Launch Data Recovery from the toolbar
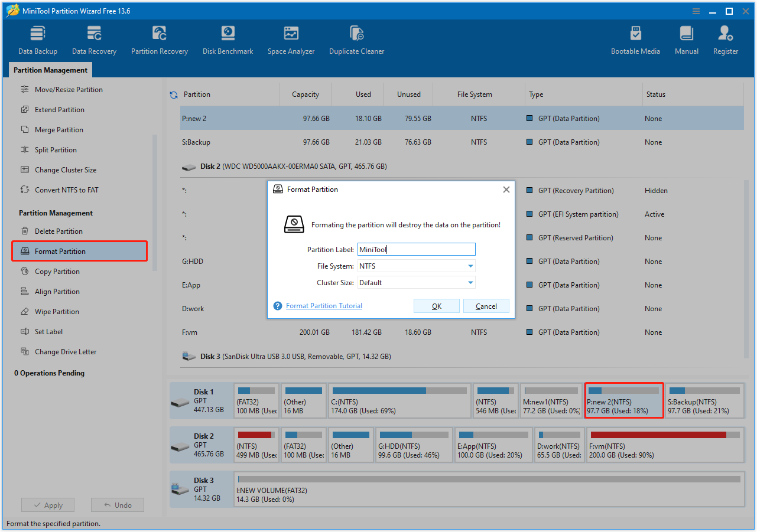The image size is (757, 532). click(94, 40)
